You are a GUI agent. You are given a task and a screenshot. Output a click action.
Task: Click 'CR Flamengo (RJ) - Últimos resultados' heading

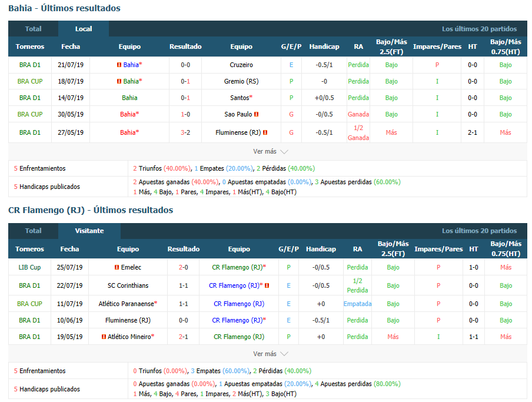pyautogui.click(x=91, y=210)
